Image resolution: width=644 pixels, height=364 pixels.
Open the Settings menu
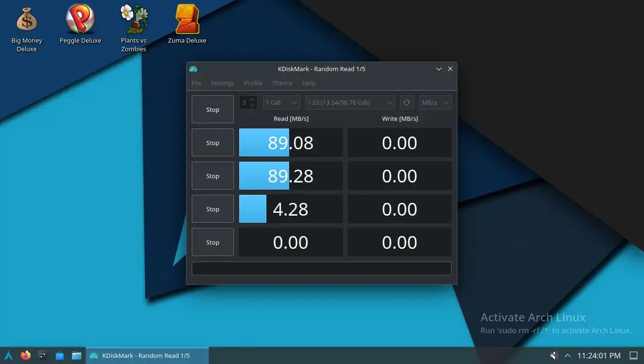[x=222, y=83]
